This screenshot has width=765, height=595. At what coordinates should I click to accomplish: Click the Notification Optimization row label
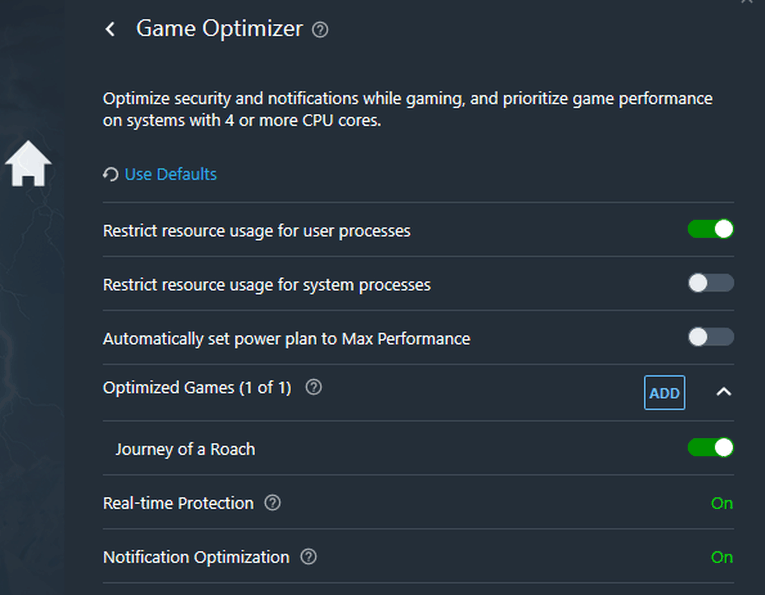(196, 557)
